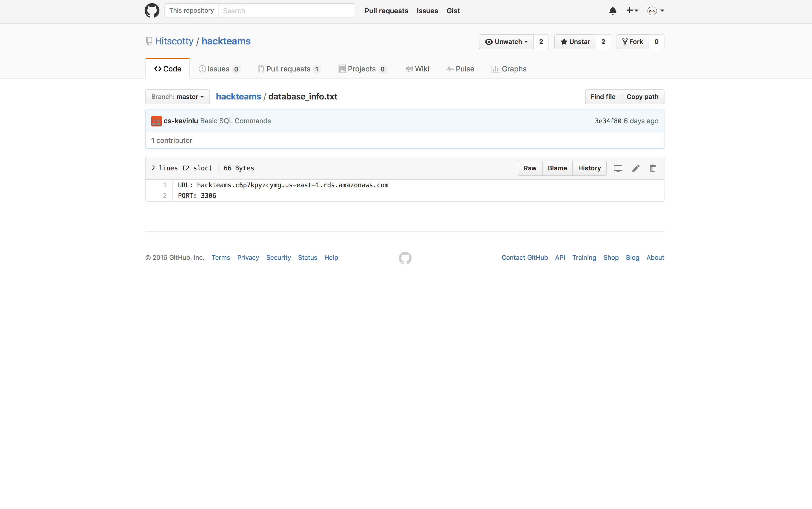Toggle Unstar on the repository
This screenshot has width=812, height=509.
(575, 42)
